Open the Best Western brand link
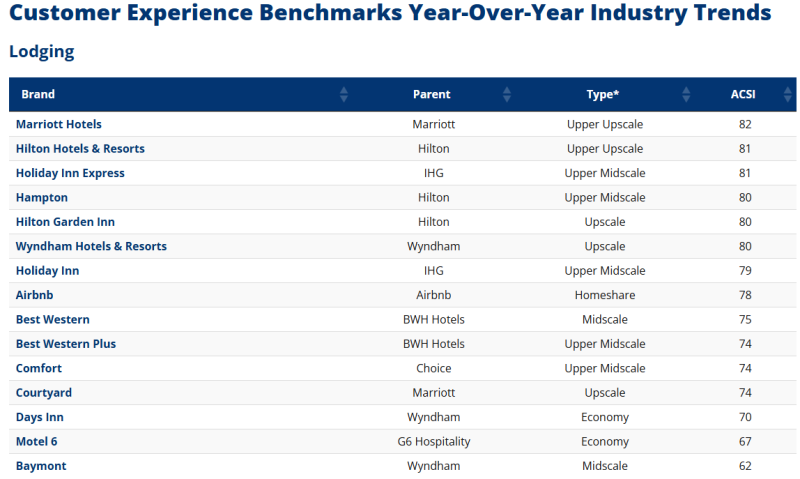The height and width of the screenshot is (479, 800). (x=53, y=319)
